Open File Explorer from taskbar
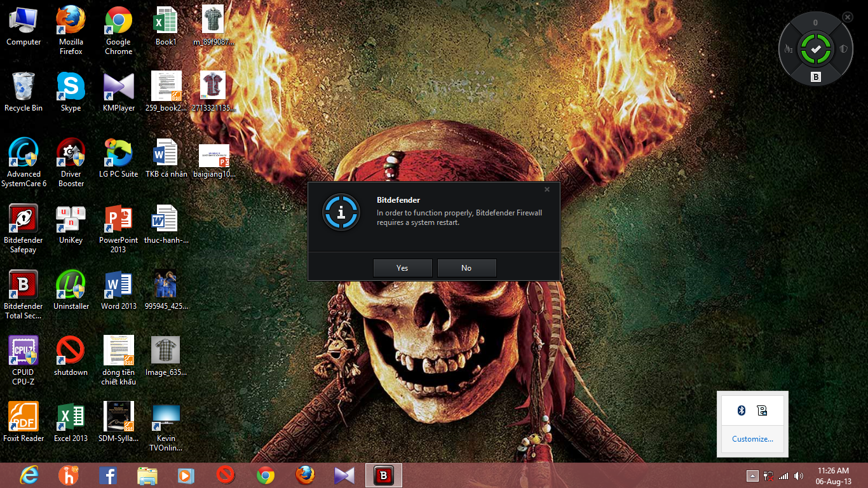 (147, 475)
